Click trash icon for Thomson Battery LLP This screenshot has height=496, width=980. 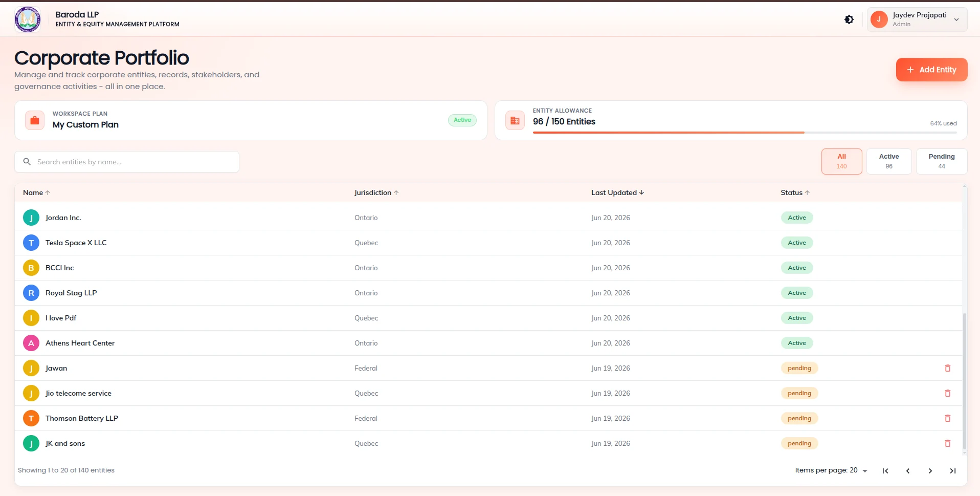tap(947, 418)
